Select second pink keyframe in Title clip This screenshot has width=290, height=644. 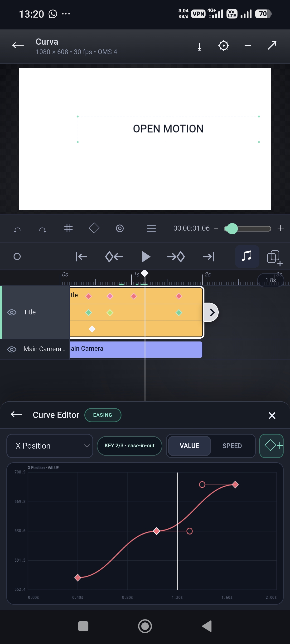tap(110, 296)
